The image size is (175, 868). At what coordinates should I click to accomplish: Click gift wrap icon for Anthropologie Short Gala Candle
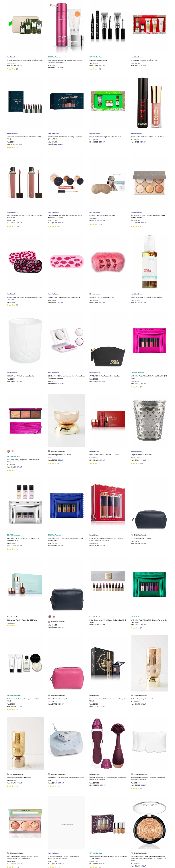click(49, 451)
